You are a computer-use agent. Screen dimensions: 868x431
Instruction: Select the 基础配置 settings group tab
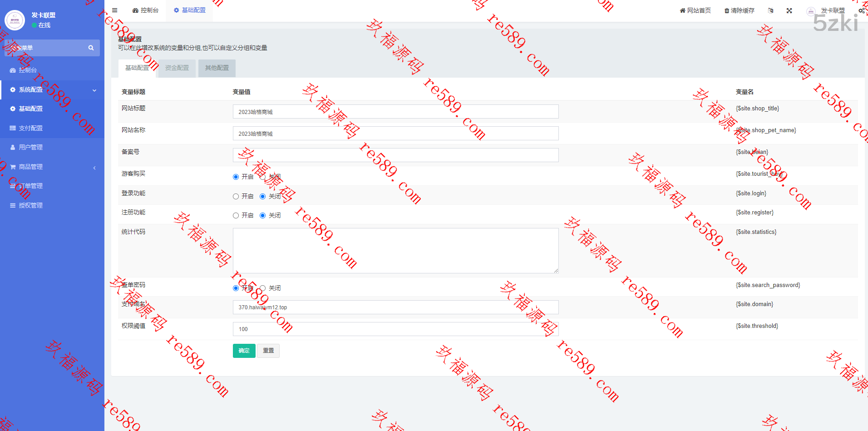(137, 68)
